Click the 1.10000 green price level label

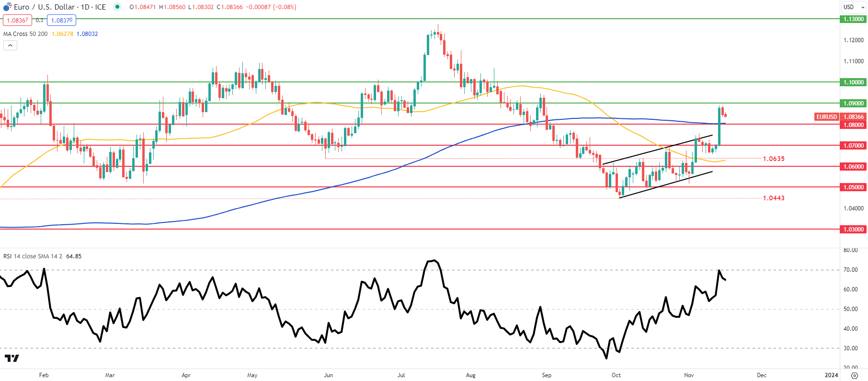(854, 82)
